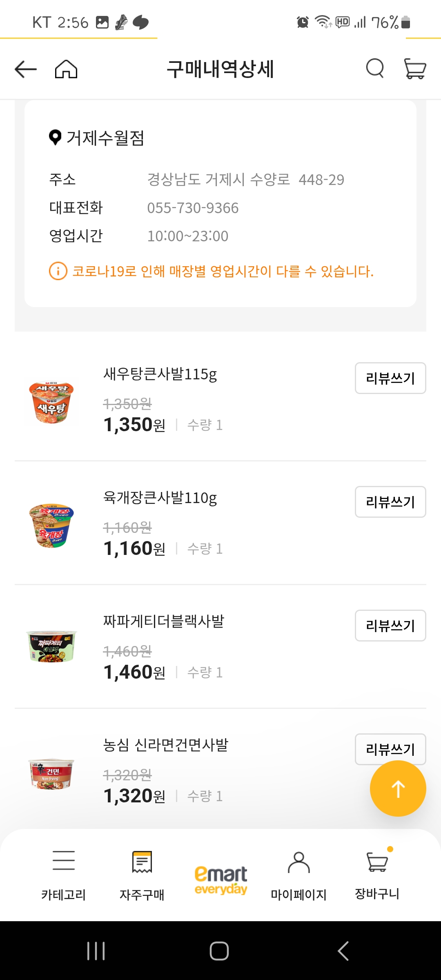Image resolution: width=441 pixels, height=980 pixels.
Task: Open 장바구니 in bottom navigation
Action: 377,874
